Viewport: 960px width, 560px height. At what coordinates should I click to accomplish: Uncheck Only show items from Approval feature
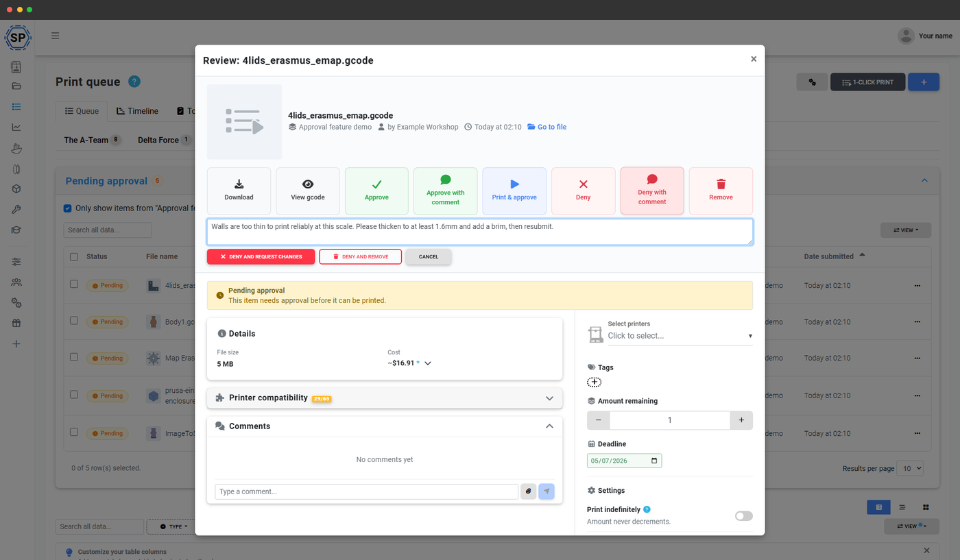(x=67, y=208)
